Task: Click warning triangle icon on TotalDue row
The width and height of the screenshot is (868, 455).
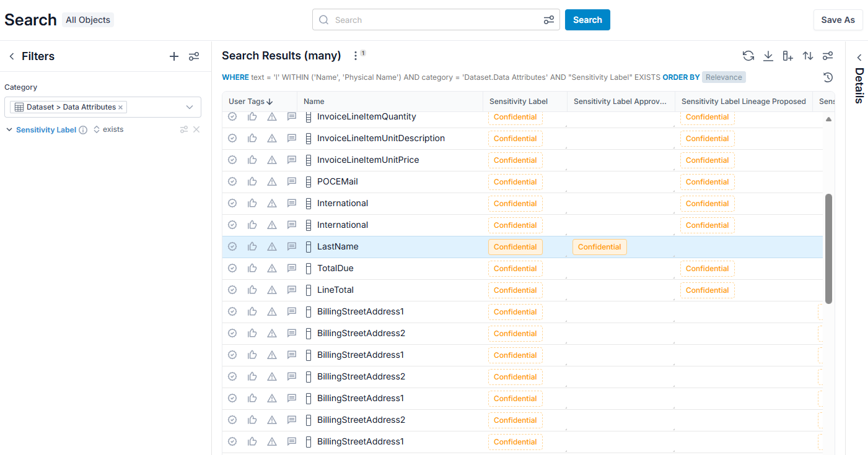Action: [272, 268]
